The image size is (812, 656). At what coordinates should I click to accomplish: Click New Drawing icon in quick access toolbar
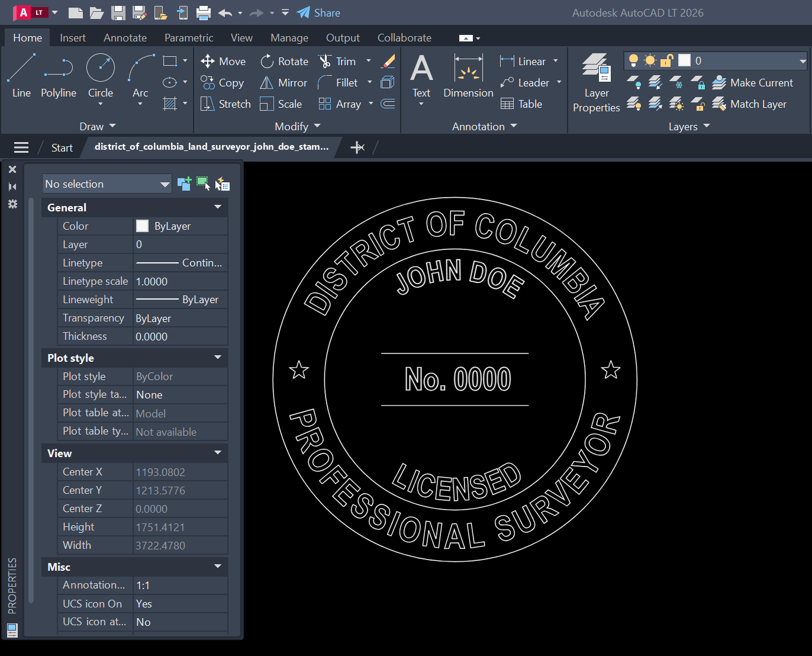(x=75, y=12)
